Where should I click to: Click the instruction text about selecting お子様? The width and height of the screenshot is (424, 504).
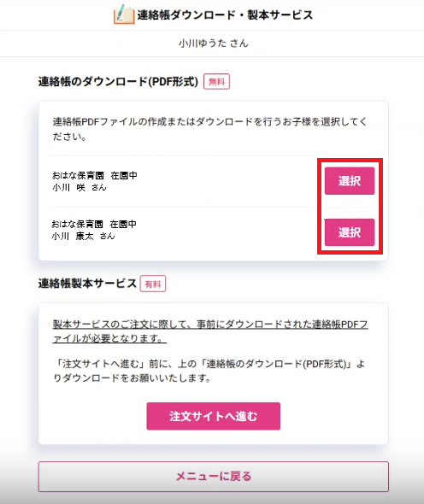(209, 129)
